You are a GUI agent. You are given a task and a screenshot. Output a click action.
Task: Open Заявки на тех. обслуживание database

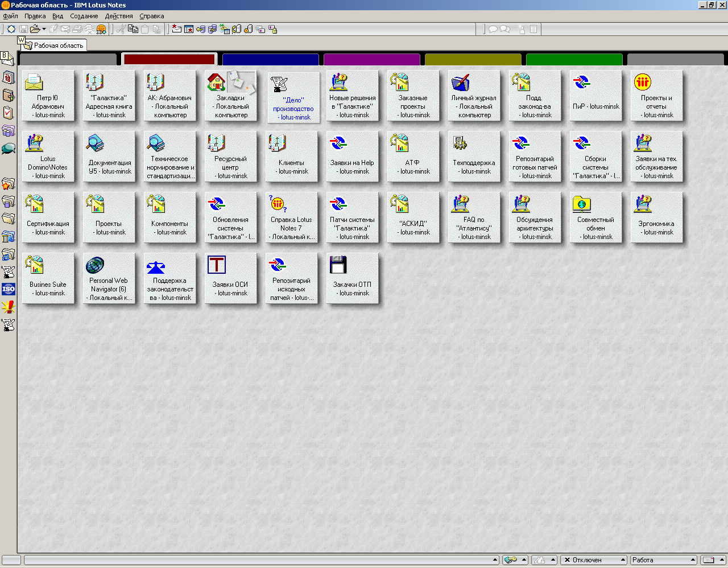pyautogui.click(x=657, y=157)
